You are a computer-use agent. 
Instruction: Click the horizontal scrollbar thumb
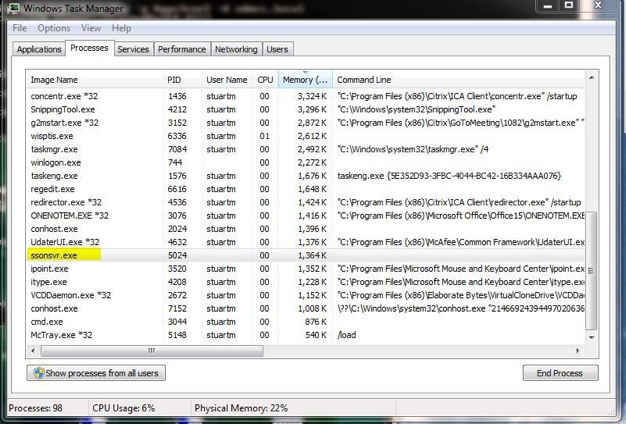(x=152, y=351)
